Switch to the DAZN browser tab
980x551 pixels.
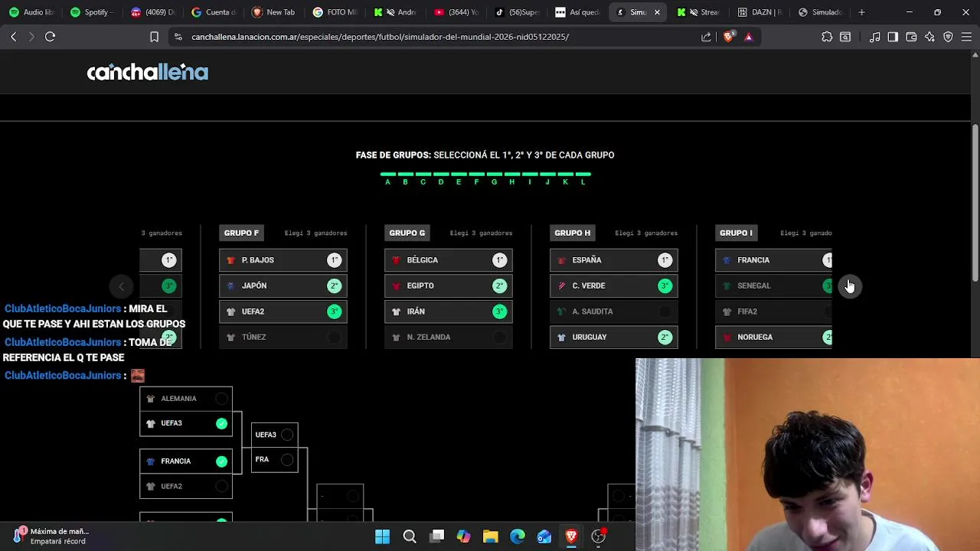pyautogui.click(x=760, y=12)
